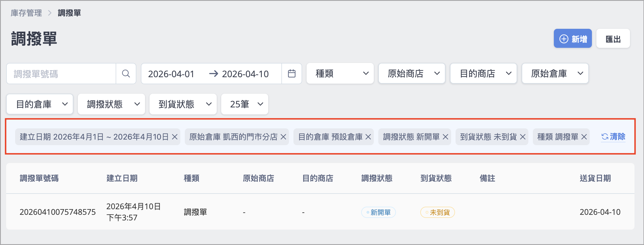644x245 pixels.
Task: Open the 原始商店 dropdown
Action: click(412, 74)
